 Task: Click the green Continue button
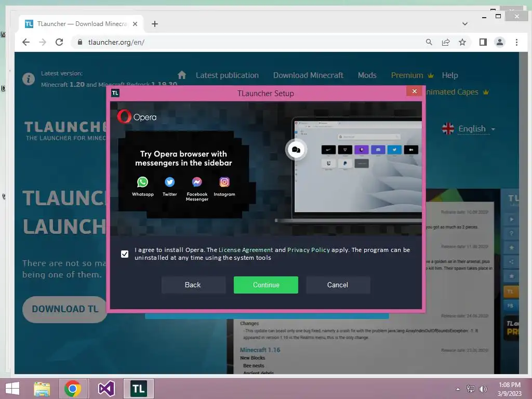tap(266, 285)
